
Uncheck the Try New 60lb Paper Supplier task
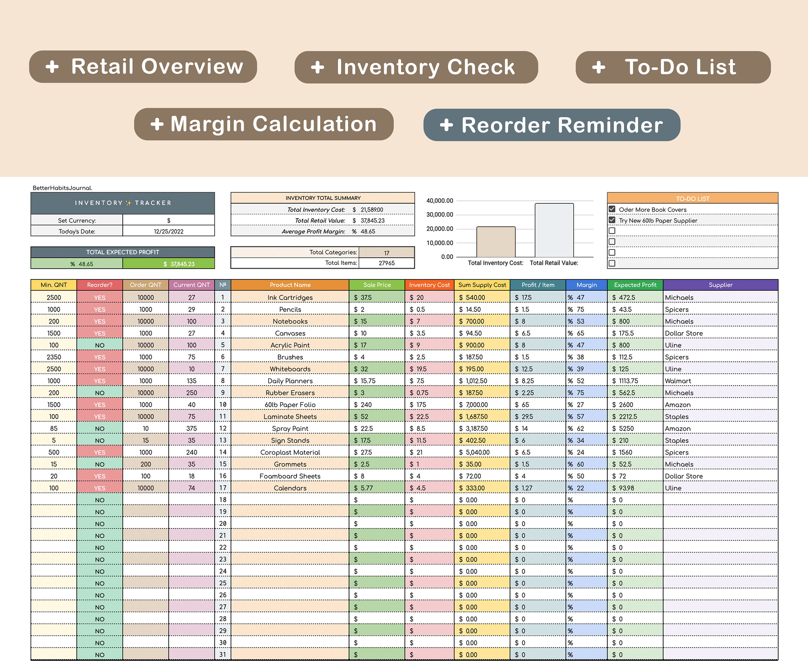click(x=612, y=220)
